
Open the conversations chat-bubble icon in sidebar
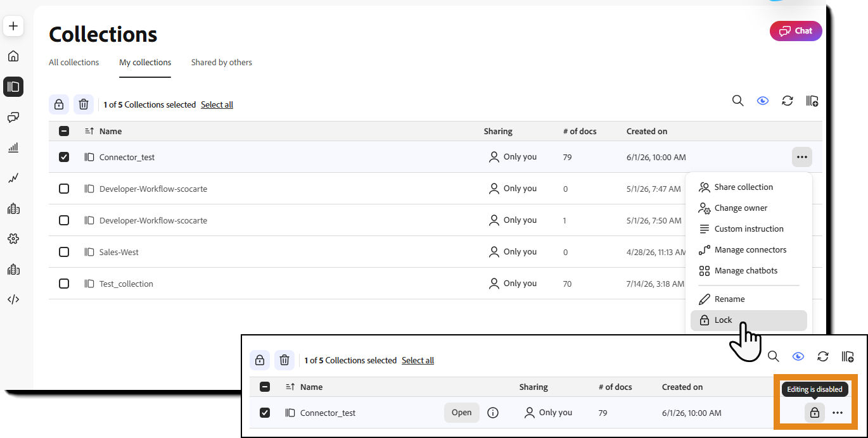[13, 117]
